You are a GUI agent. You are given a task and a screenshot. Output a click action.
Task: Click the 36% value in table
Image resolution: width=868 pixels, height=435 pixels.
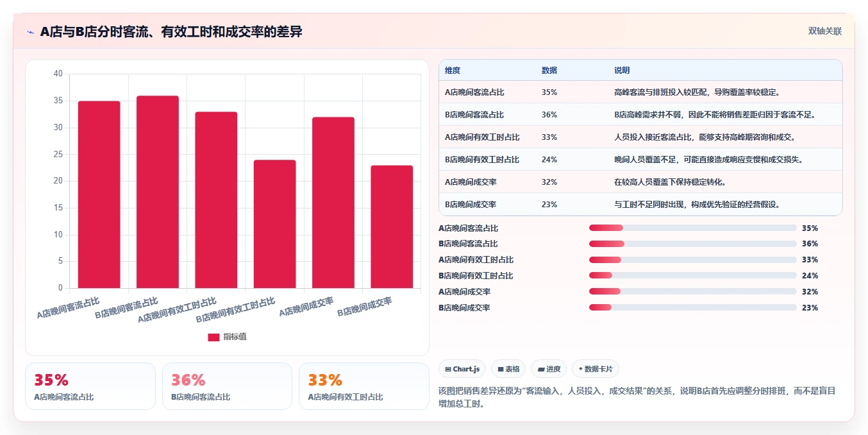coord(549,115)
